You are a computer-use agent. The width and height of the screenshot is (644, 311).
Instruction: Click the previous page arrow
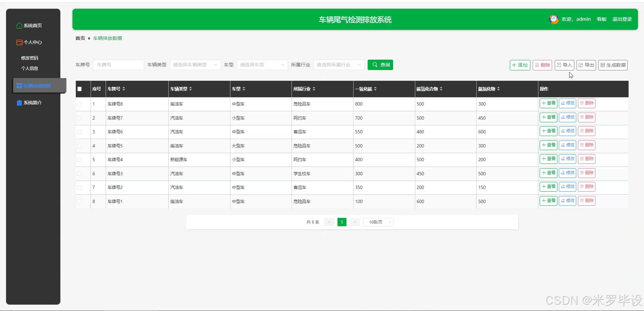[x=329, y=222]
